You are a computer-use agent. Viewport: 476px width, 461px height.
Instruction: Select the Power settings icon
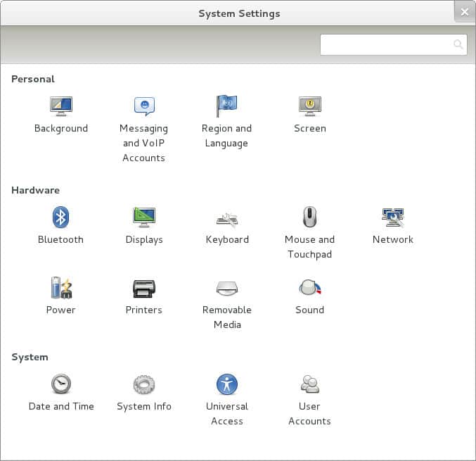[x=61, y=288]
